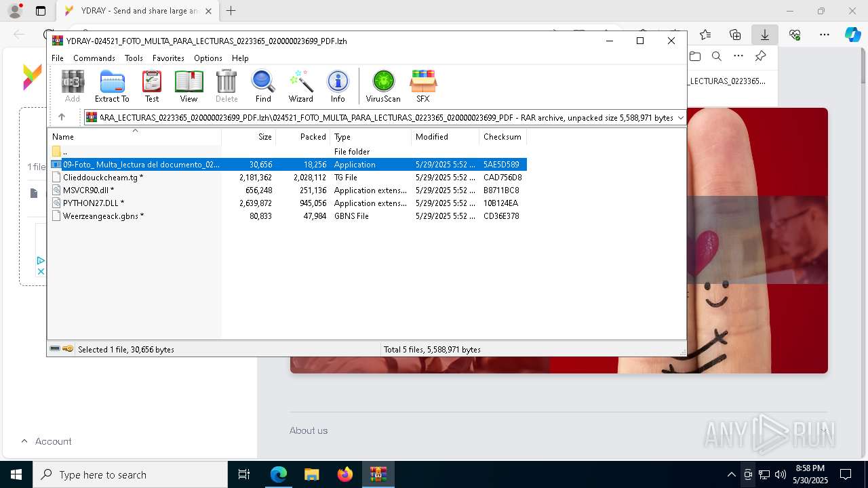Click the disk icon in status bar
This screenshot has height=488, width=868.
[55, 349]
